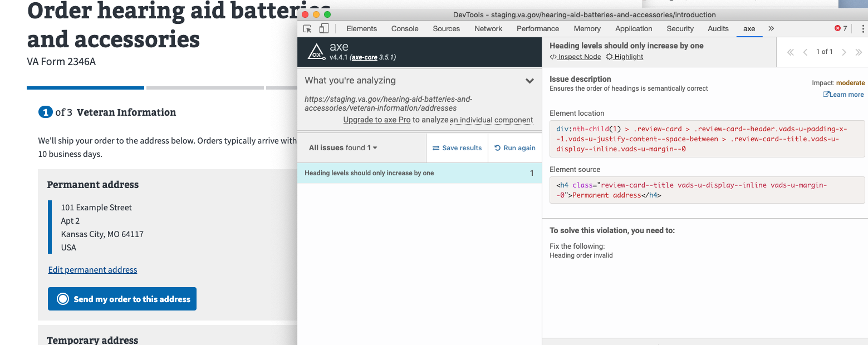Screen dimensions: 868x345
Task: Click the Temporary address heading
Action: tap(92, 339)
